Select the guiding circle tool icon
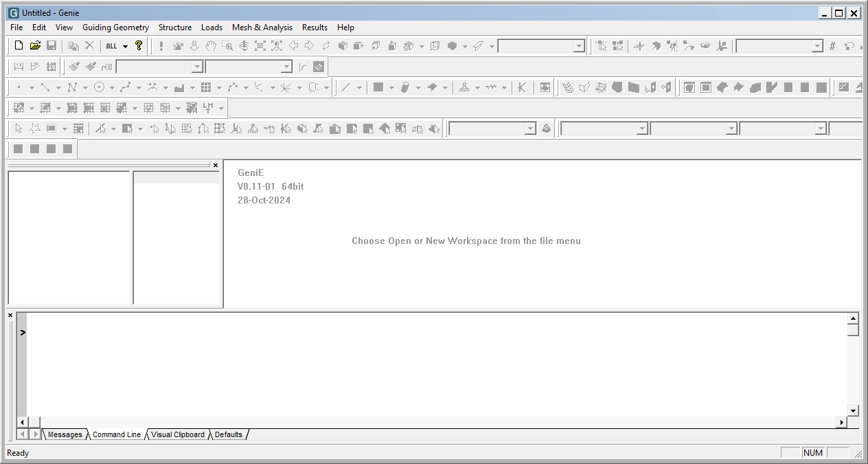The height and width of the screenshot is (464, 868). tap(99, 87)
